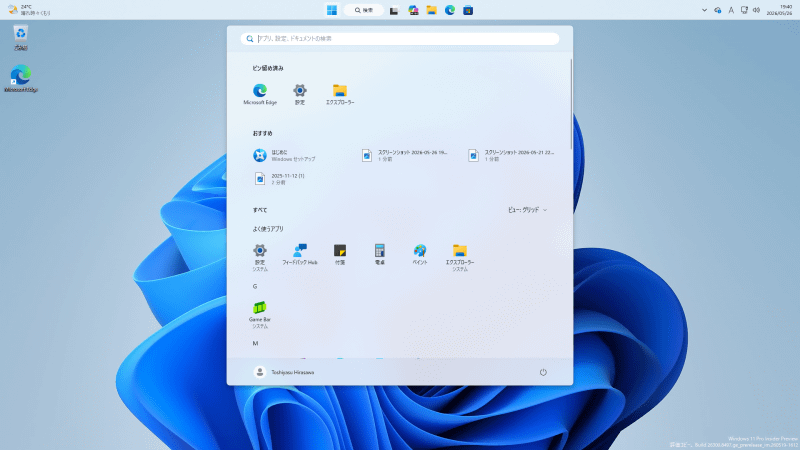Screen dimensions: 800x450
Task: Open 設定 in the pinned ピン留め済み section
Action: [299, 94]
